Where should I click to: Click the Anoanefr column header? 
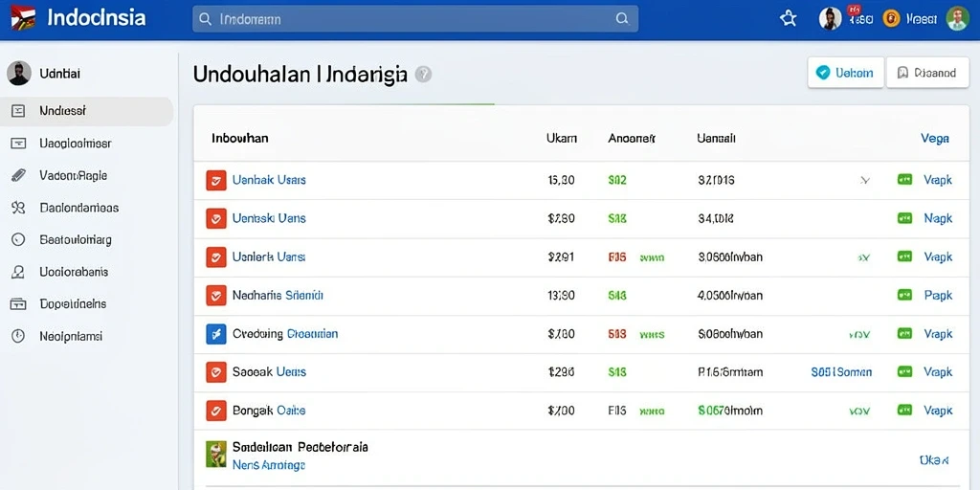coord(632,138)
